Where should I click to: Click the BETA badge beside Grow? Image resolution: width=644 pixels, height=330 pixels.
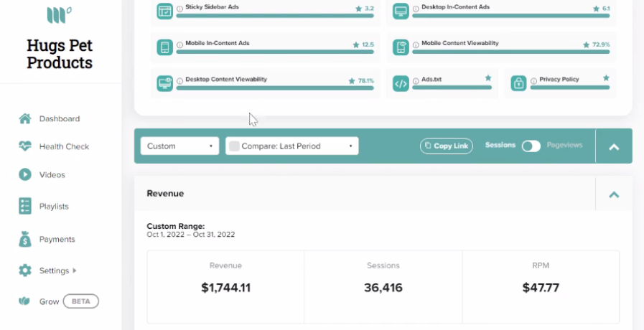click(x=81, y=301)
